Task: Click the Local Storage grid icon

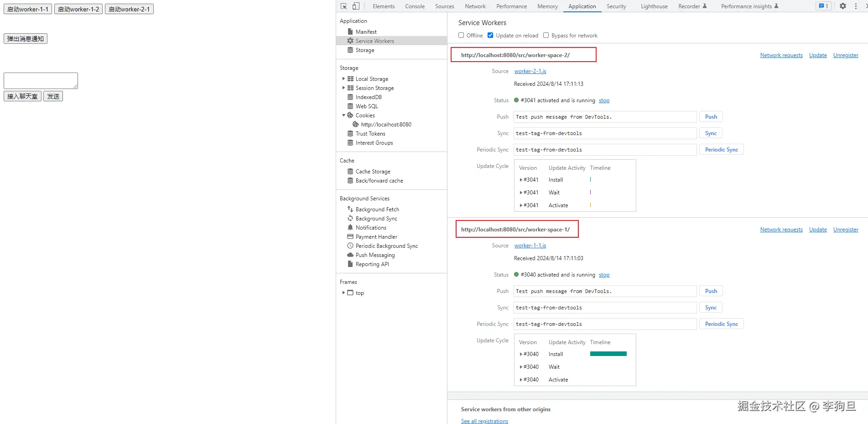Action: [350, 79]
